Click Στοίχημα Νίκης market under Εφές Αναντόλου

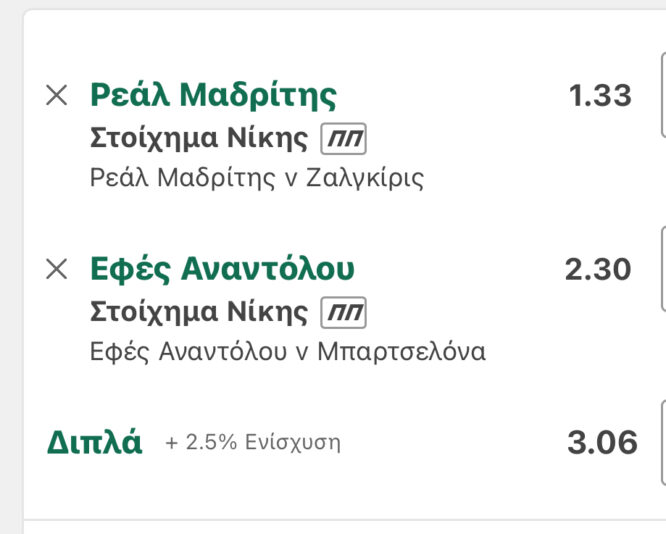pos(200,313)
